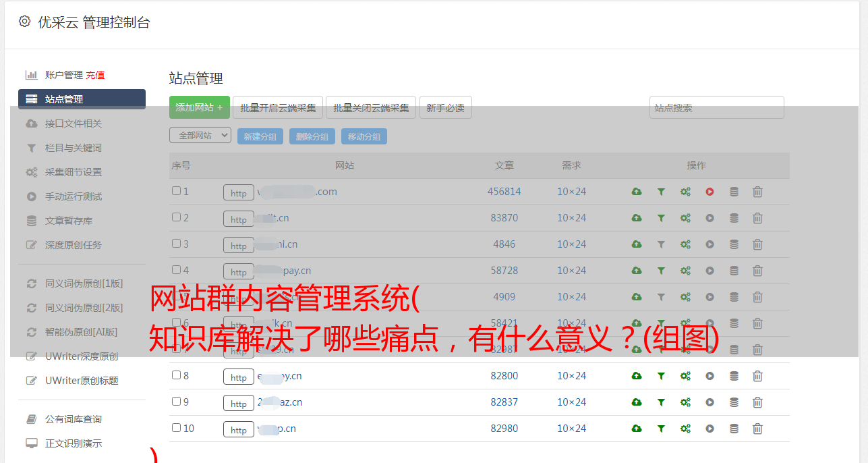
Task: Open 接口文件相关 in the sidebar
Action: [x=74, y=124]
